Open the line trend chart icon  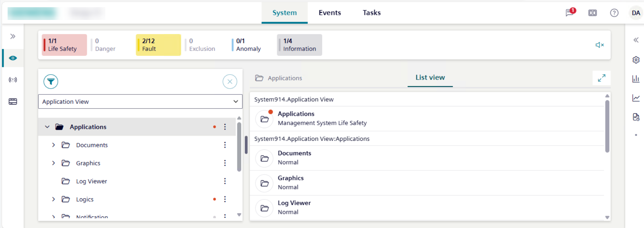[636, 98]
